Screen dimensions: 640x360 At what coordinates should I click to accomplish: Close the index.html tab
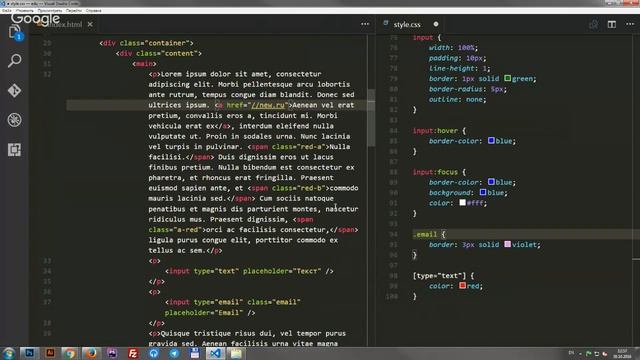(x=90, y=24)
